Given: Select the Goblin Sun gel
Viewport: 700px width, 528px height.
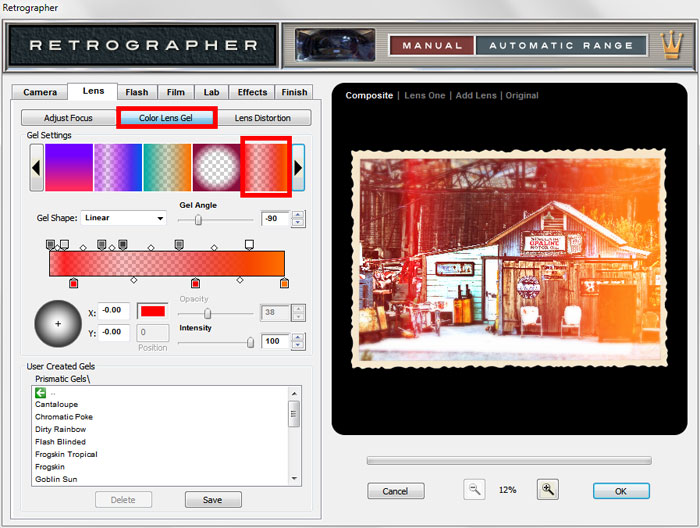Looking at the screenshot, I should point(56,479).
